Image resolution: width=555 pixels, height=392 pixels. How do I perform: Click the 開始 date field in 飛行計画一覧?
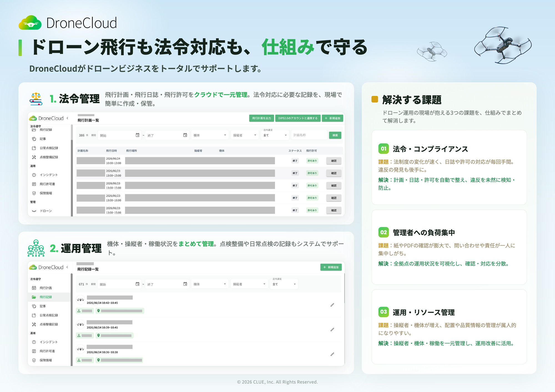(119, 135)
